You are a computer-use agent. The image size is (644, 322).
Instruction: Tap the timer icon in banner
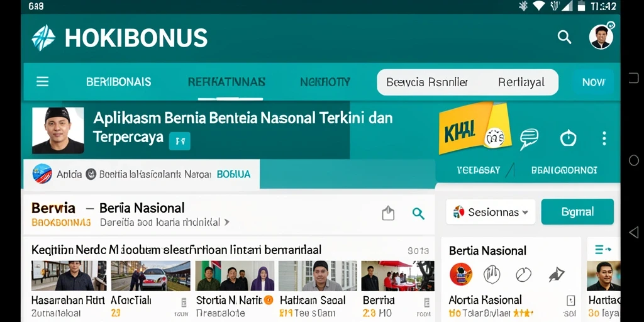click(x=568, y=138)
